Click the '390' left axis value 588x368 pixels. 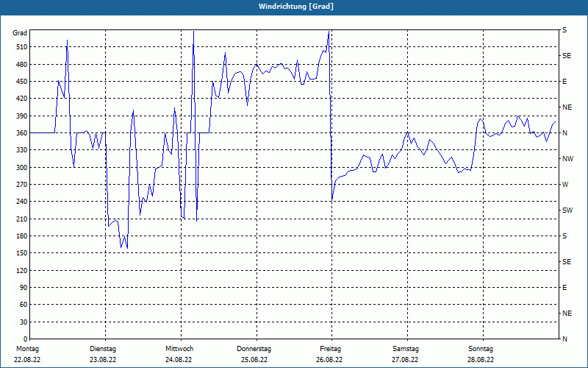(x=22, y=116)
